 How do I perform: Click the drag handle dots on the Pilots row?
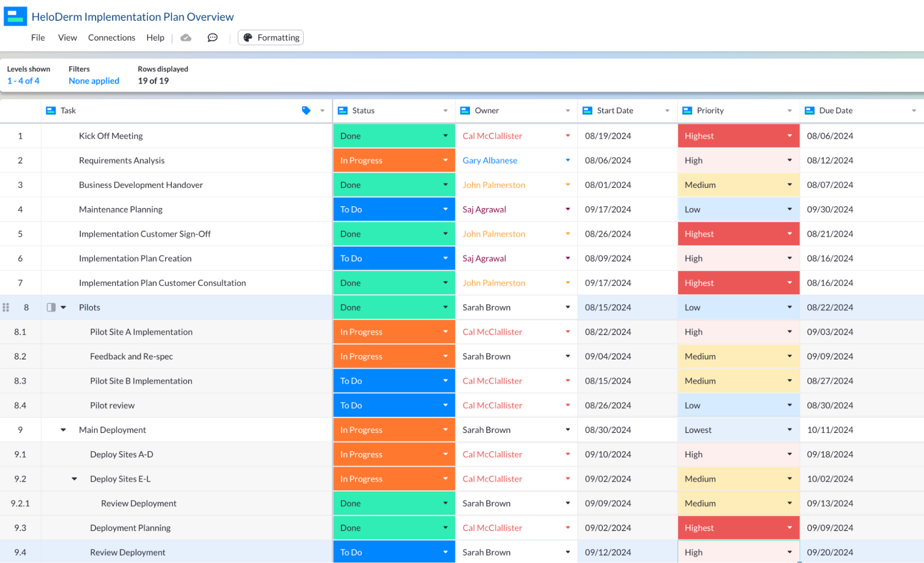coord(6,307)
